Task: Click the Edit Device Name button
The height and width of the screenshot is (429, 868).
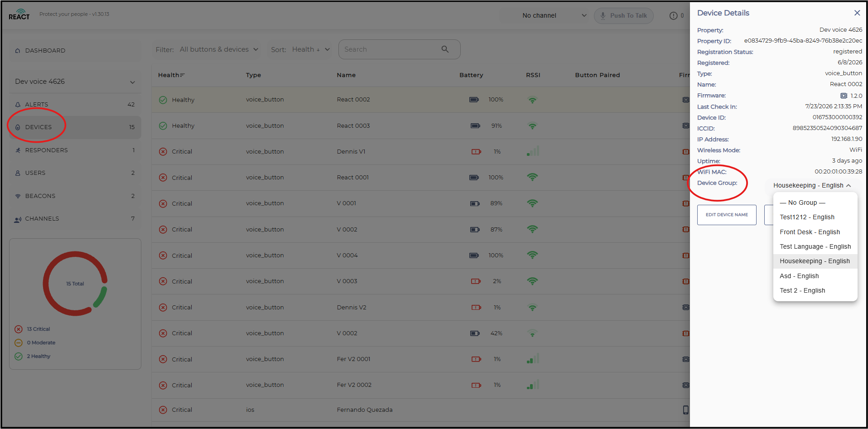Action: pyautogui.click(x=727, y=215)
